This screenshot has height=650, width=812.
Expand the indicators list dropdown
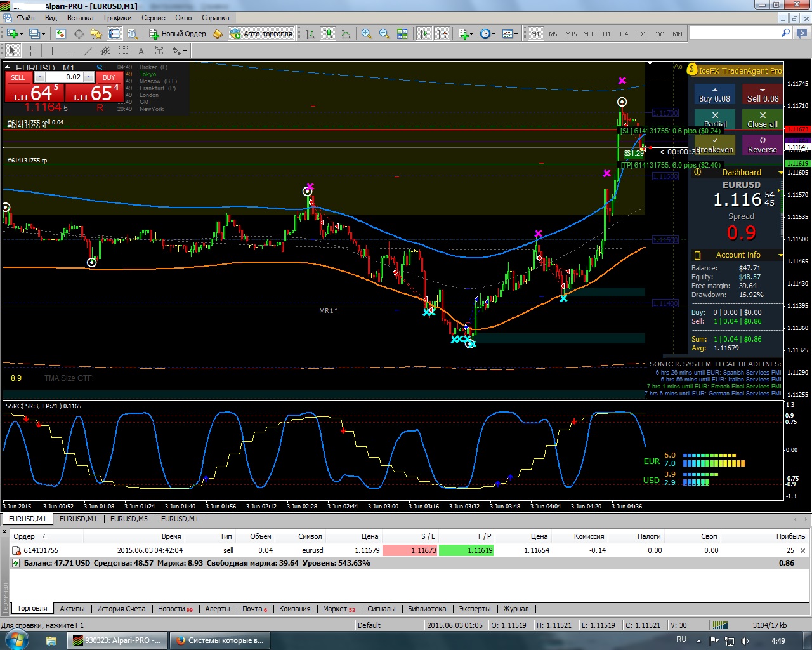click(466, 34)
